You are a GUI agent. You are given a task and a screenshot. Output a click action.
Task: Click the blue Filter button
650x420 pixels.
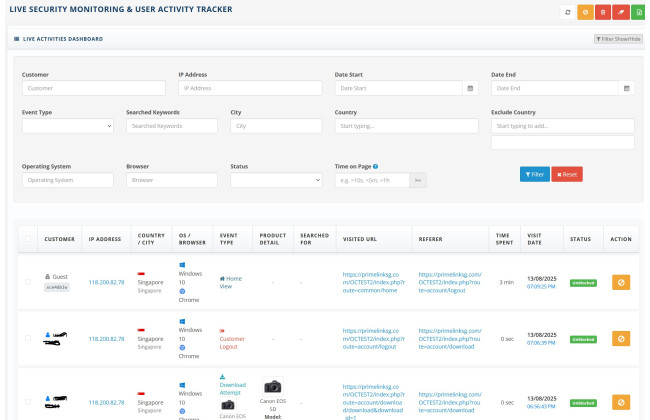coord(535,174)
